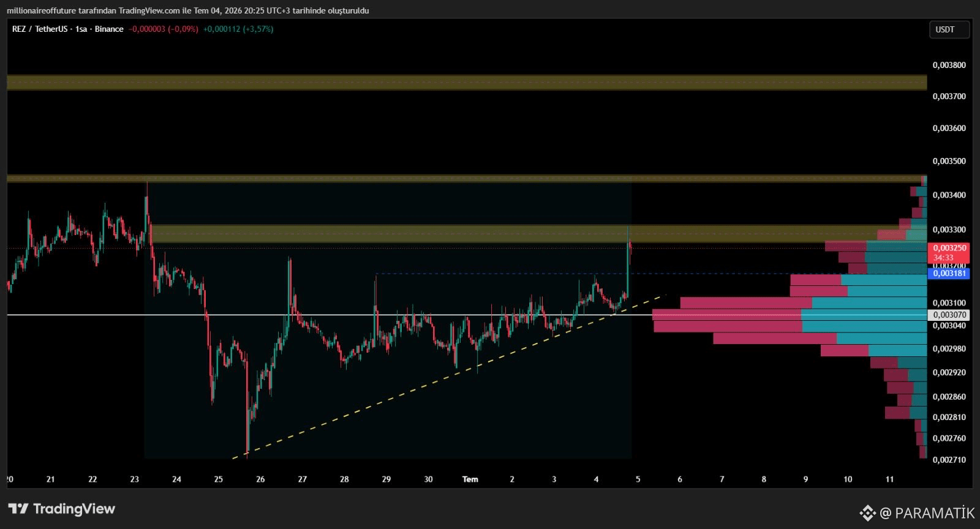This screenshot has width=980, height=529.
Task: Click date 22 on the time axis
Action: coord(92,479)
